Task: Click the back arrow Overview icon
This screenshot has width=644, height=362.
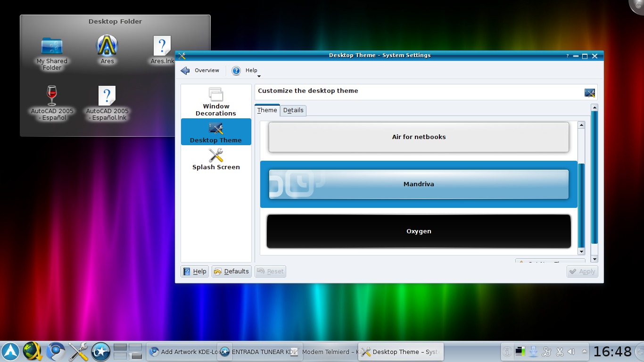Action: coord(185,71)
